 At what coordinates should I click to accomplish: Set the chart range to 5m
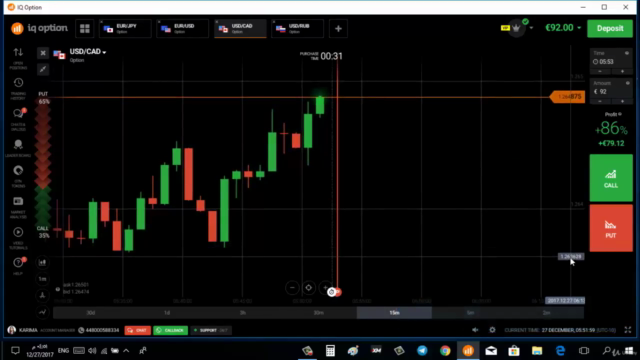click(470, 313)
